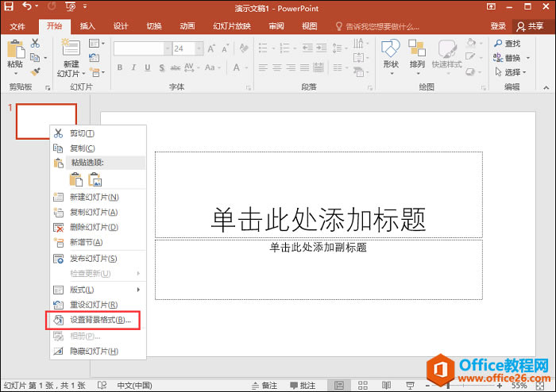Choose Picture paste option icon

95,179
